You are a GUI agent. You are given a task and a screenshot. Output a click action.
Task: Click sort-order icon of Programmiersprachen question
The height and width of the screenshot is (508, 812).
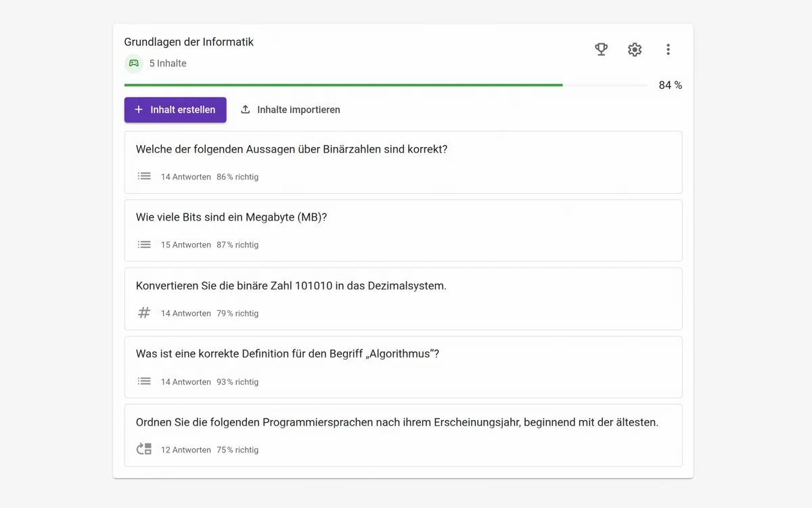(144, 449)
